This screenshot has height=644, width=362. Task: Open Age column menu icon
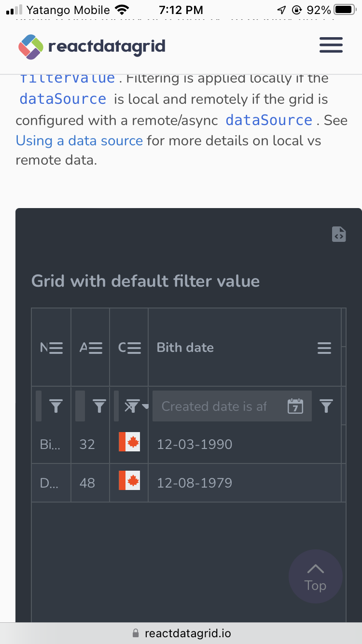coord(95,348)
